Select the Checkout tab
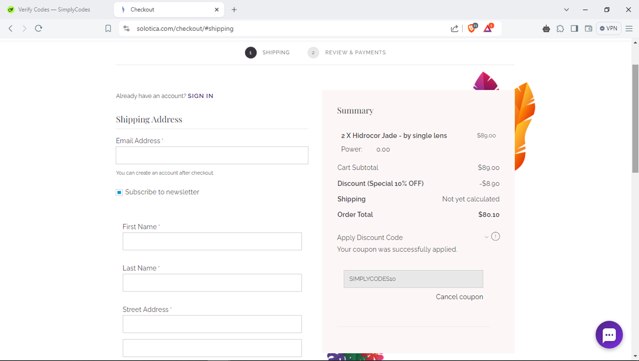Image resolution: width=639 pixels, height=361 pixels. (169, 9)
